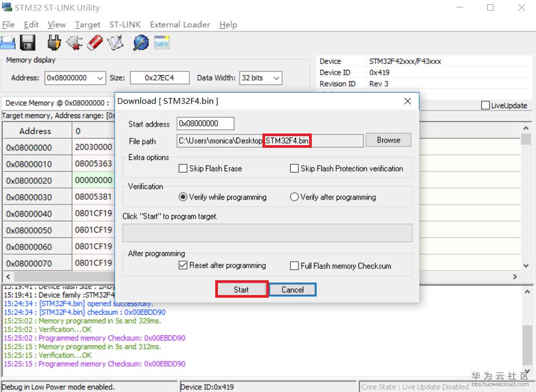Screen dimensions: 536x392
Task: Uncheck Reset after programming checkbox
Action: [183, 265]
